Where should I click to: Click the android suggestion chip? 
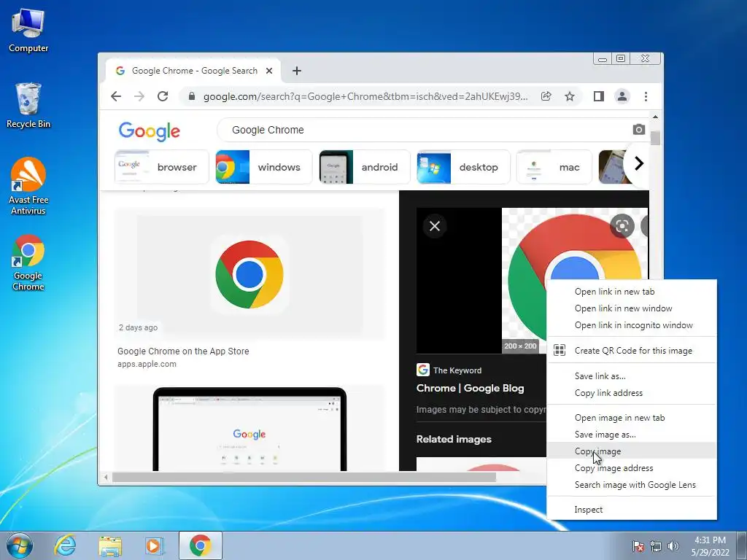coord(365,167)
